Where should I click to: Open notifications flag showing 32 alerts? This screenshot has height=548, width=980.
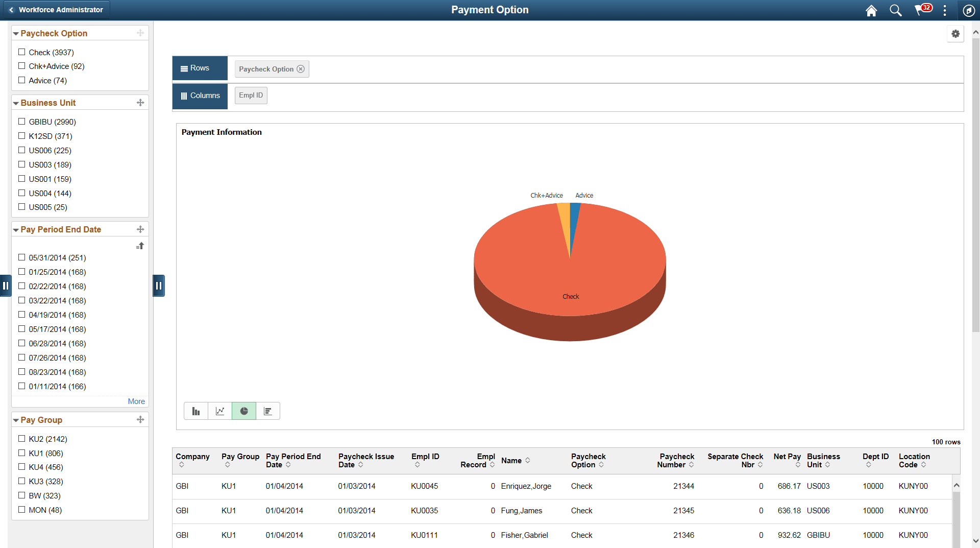(921, 10)
